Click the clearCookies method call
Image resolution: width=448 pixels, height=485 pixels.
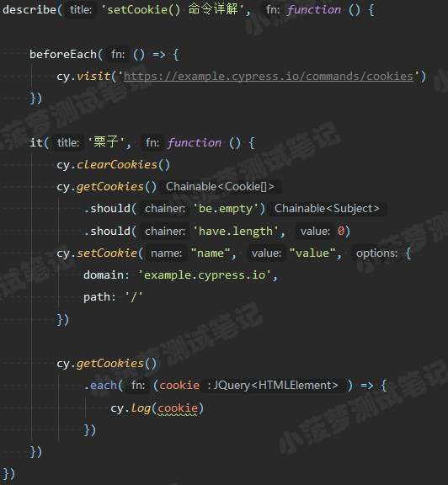pyautogui.click(x=117, y=164)
